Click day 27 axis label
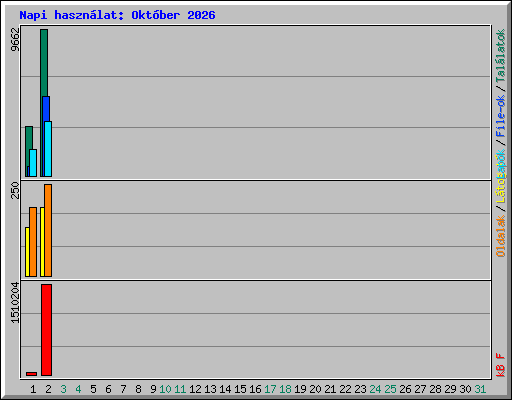Screen dimensions: 512x400 420,389
